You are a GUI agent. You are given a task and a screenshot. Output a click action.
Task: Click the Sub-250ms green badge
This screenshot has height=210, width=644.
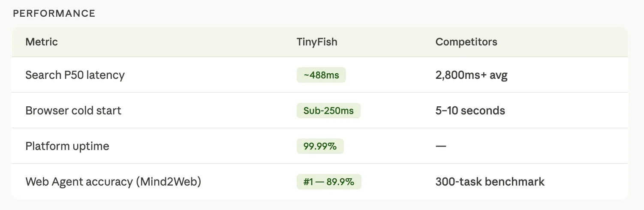pyautogui.click(x=328, y=111)
